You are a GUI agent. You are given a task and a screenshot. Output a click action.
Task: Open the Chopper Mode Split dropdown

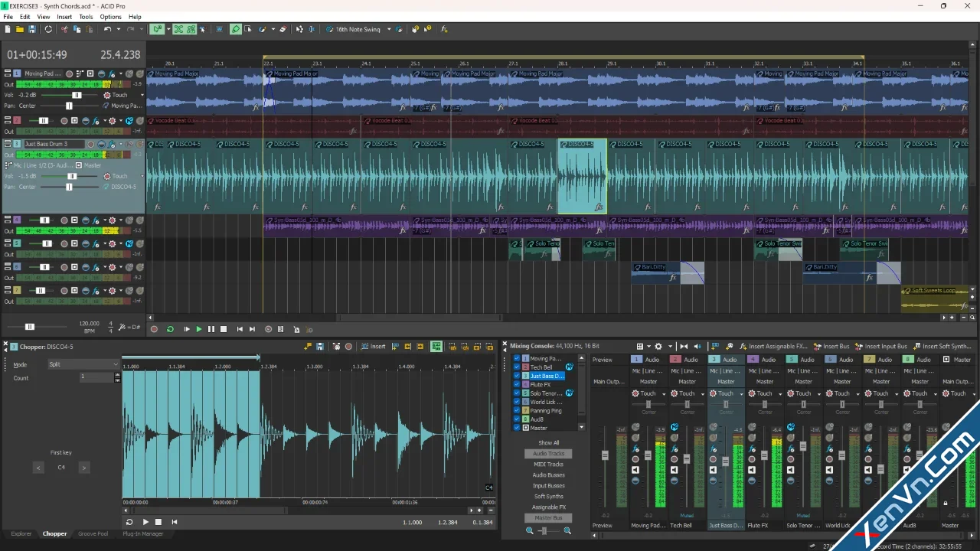click(83, 364)
